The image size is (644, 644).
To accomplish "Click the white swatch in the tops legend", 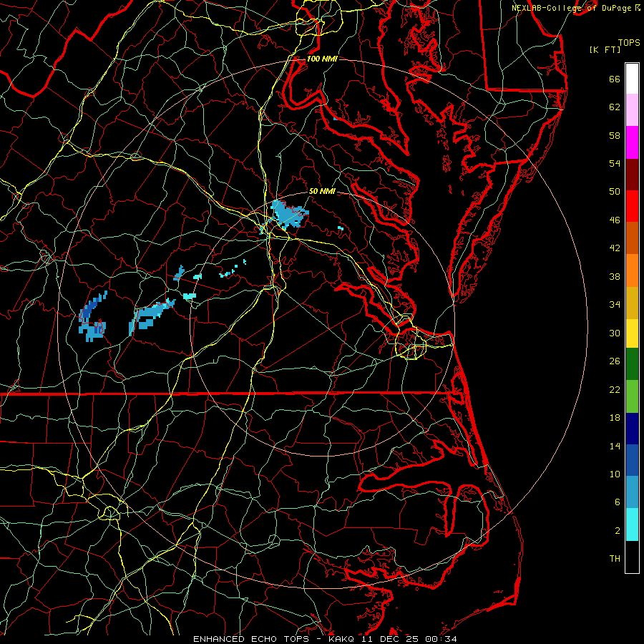I will point(632,79).
